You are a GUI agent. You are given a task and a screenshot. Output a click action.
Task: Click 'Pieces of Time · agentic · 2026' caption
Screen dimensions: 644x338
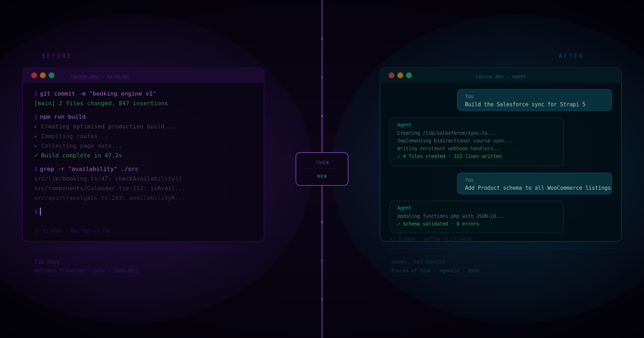435,271
